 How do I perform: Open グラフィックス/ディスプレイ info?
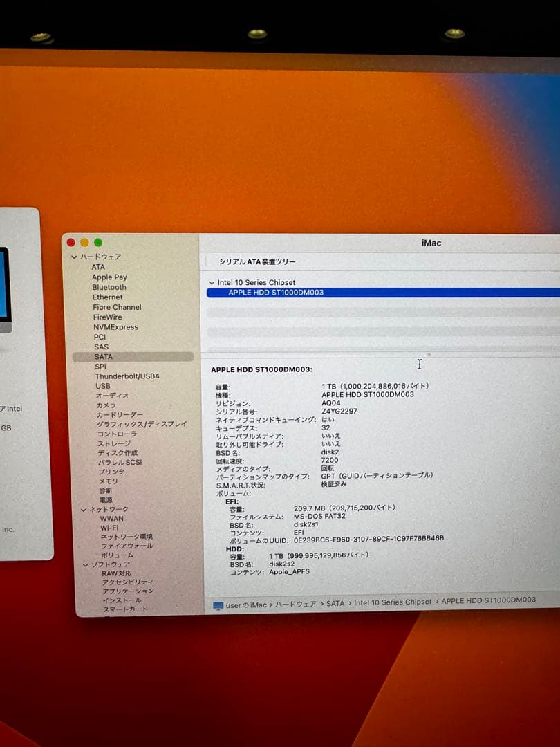pos(142,424)
